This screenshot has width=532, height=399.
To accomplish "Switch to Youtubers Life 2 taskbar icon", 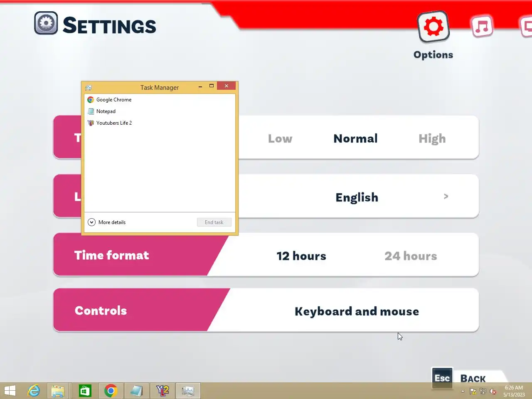I will [163, 391].
